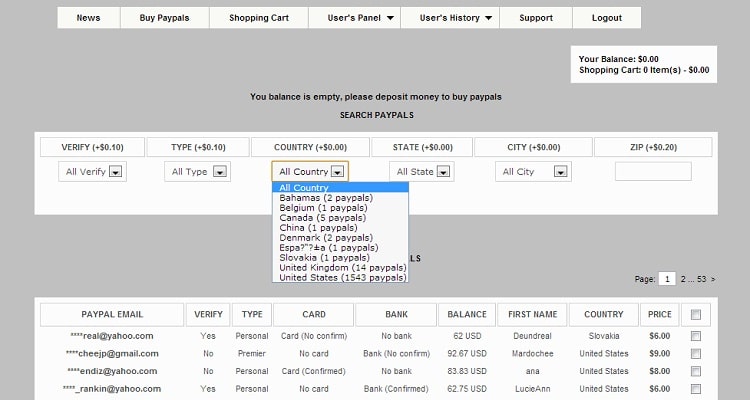Click the $9.00 price cell

tap(660, 354)
